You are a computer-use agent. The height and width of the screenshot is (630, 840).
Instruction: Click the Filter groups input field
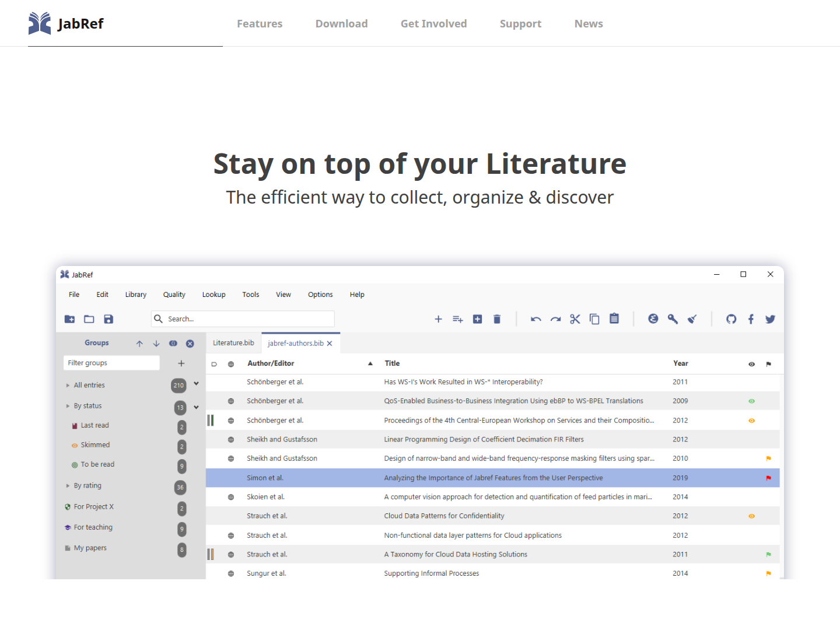(111, 363)
